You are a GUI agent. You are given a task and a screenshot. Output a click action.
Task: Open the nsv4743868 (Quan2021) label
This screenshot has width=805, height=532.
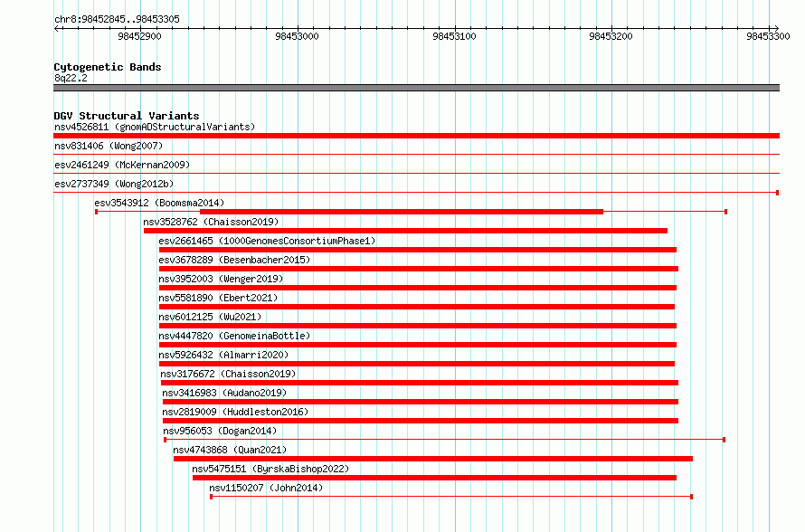click(x=230, y=450)
